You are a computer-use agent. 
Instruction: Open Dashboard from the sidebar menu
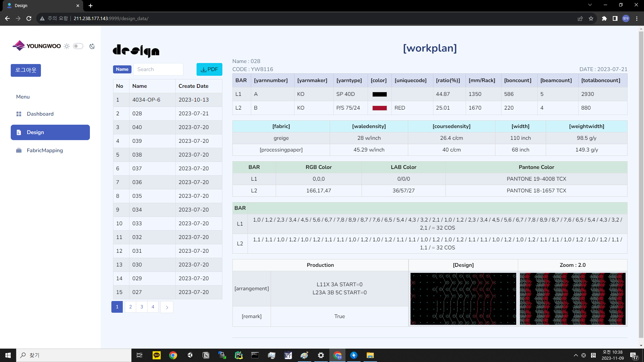tap(40, 114)
